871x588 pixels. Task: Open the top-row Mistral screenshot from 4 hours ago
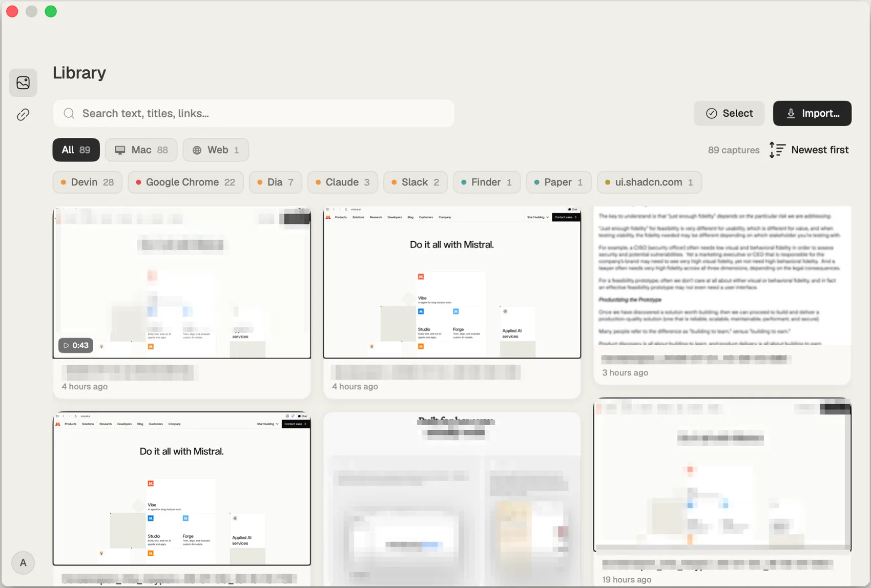452,283
